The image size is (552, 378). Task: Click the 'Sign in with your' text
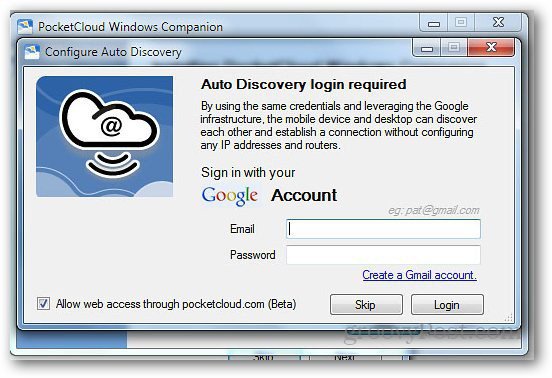click(x=248, y=172)
